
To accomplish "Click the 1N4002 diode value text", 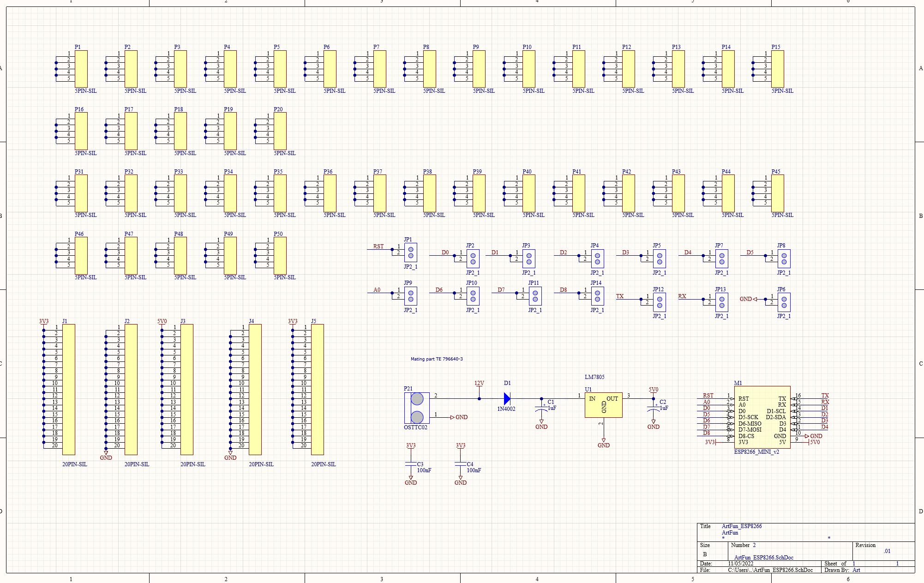I will click(x=506, y=409).
